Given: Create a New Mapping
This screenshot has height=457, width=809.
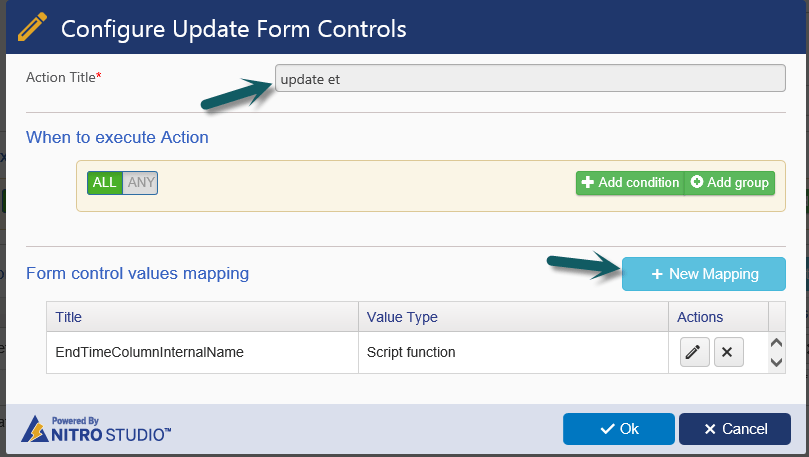Looking at the screenshot, I should coord(704,274).
